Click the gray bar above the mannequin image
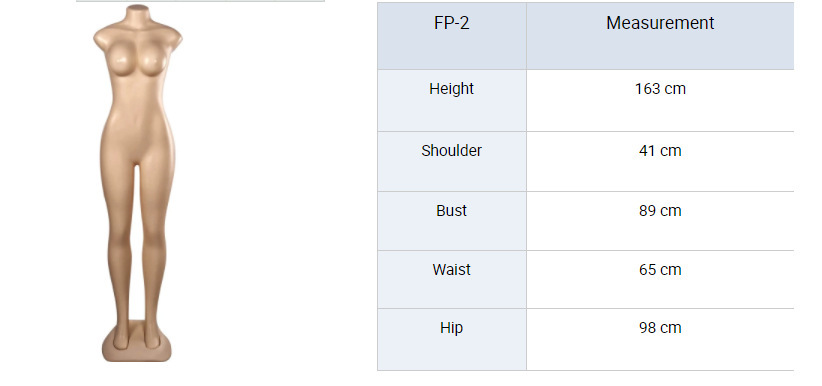This screenshot has width=822, height=386. click(200, 1)
